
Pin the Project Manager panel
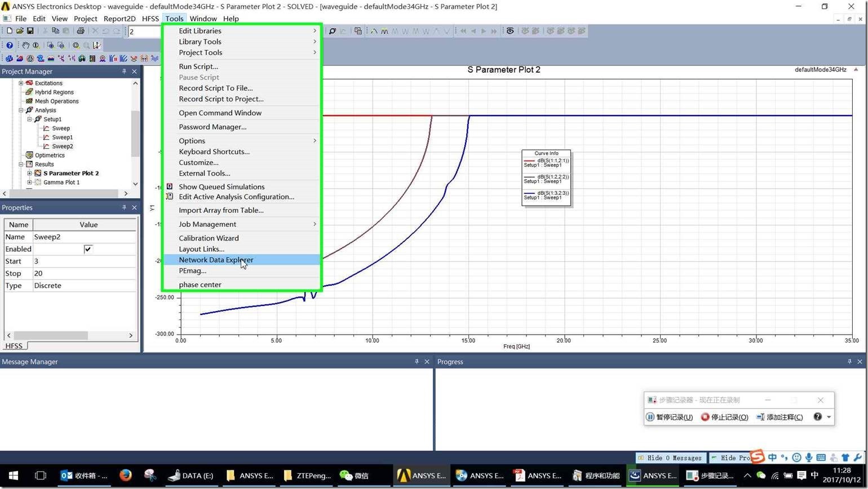point(124,72)
